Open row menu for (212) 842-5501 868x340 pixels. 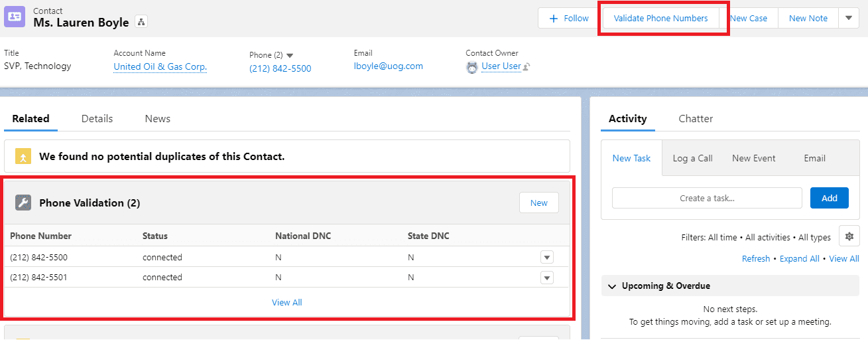pyautogui.click(x=546, y=278)
